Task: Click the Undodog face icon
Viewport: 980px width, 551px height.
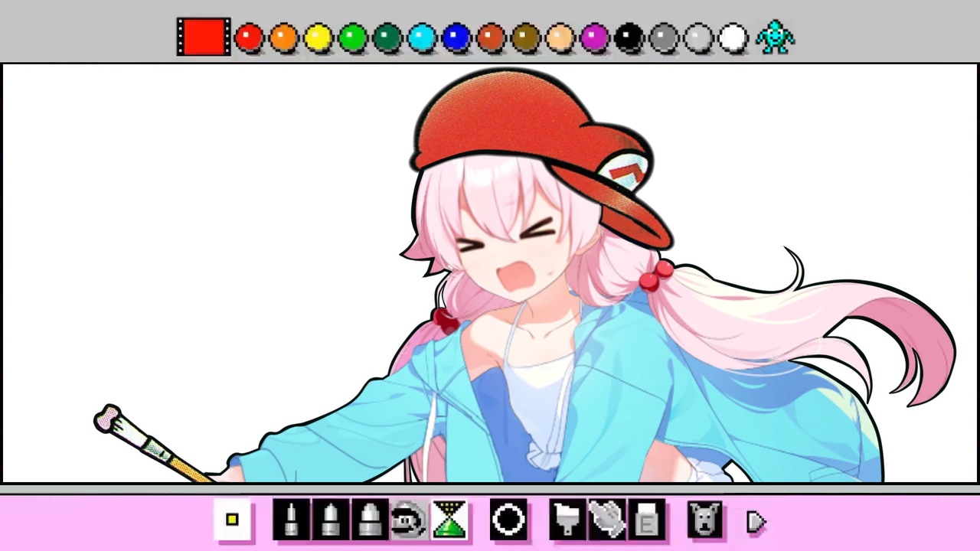Action: [704, 520]
